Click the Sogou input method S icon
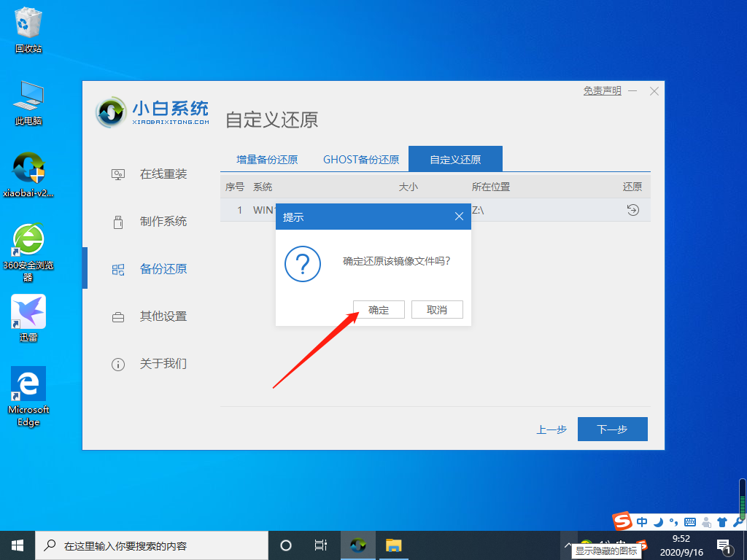The image size is (747, 560). pos(622,521)
